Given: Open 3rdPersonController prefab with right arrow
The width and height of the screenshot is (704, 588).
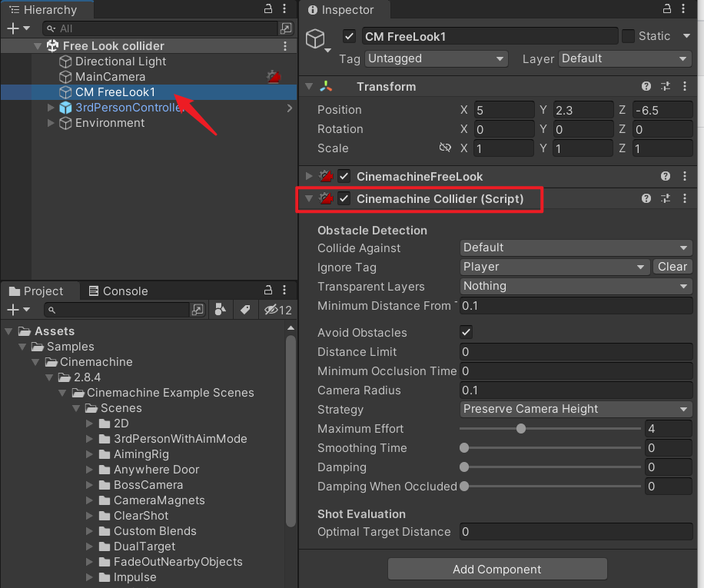Looking at the screenshot, I should coord(290,108).
